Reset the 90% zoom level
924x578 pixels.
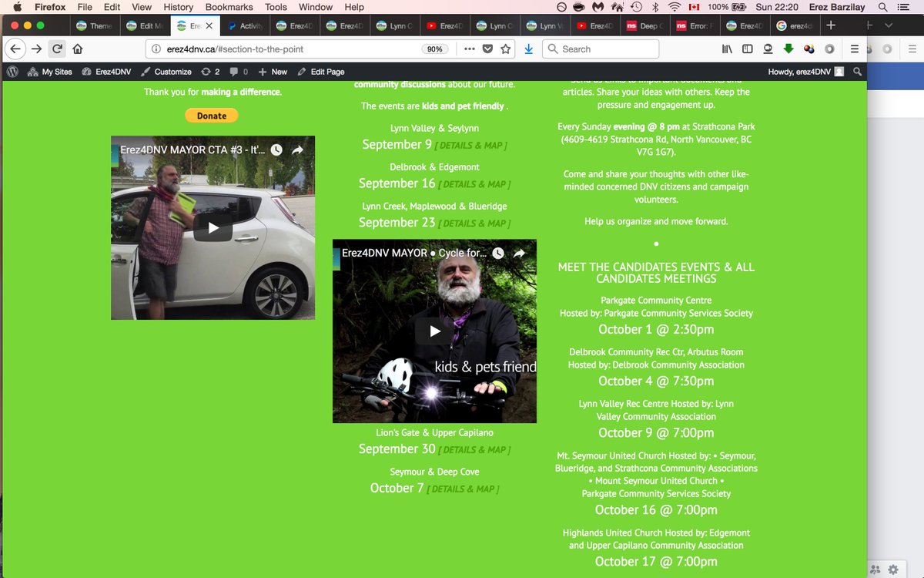coord(434,49)
